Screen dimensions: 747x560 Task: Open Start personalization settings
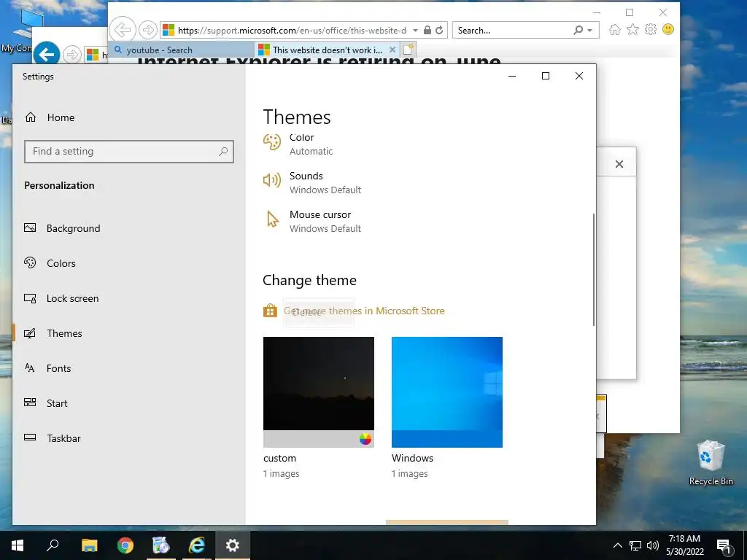(46, 403)
